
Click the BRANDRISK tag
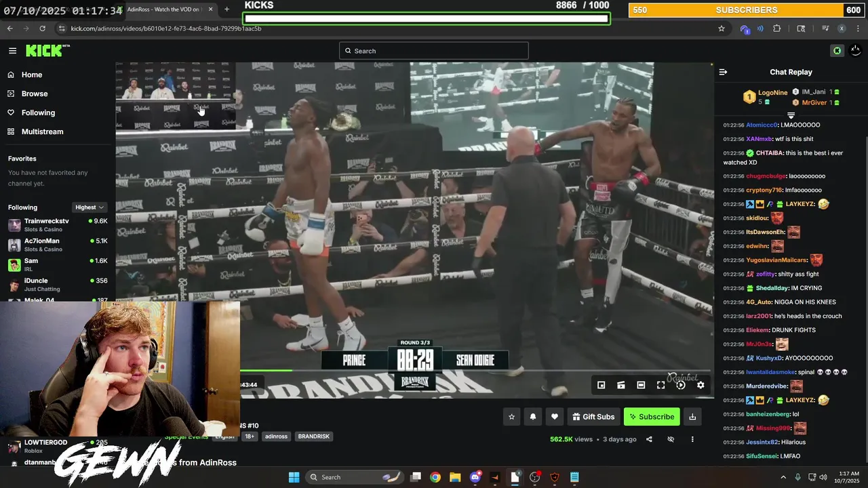[x=314, y=436]
